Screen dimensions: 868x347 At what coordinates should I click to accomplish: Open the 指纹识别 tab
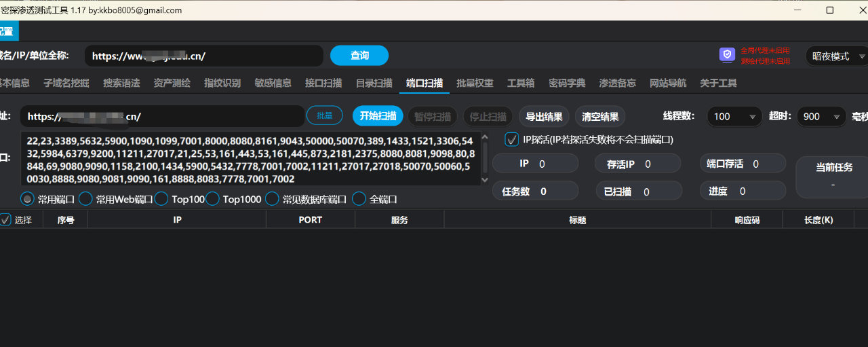222,83
